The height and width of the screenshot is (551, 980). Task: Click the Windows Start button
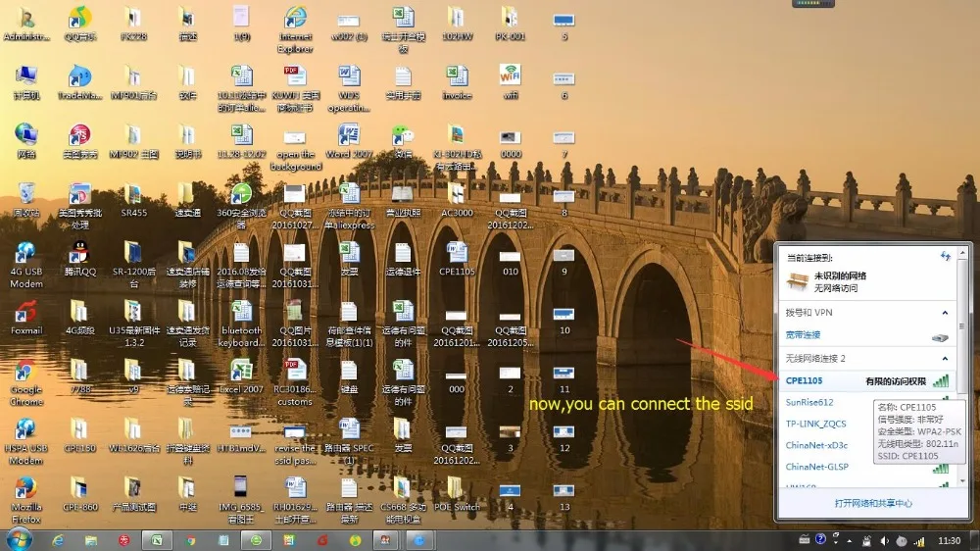[20, 540]
